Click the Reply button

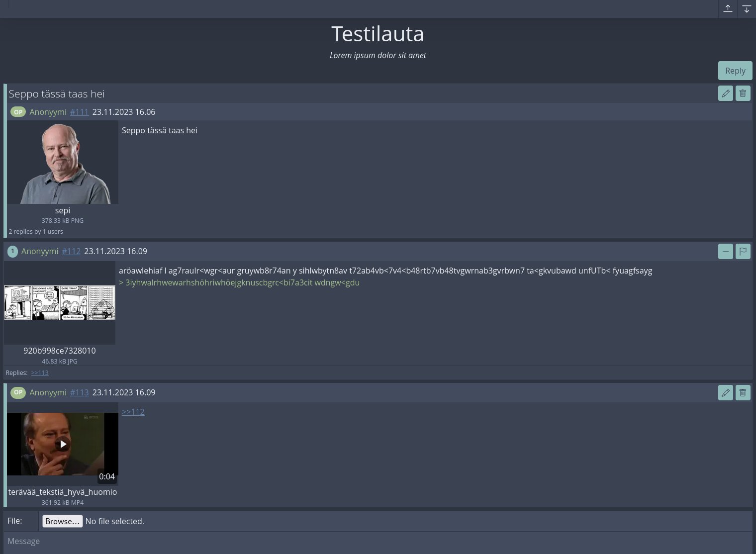(735, 71)
